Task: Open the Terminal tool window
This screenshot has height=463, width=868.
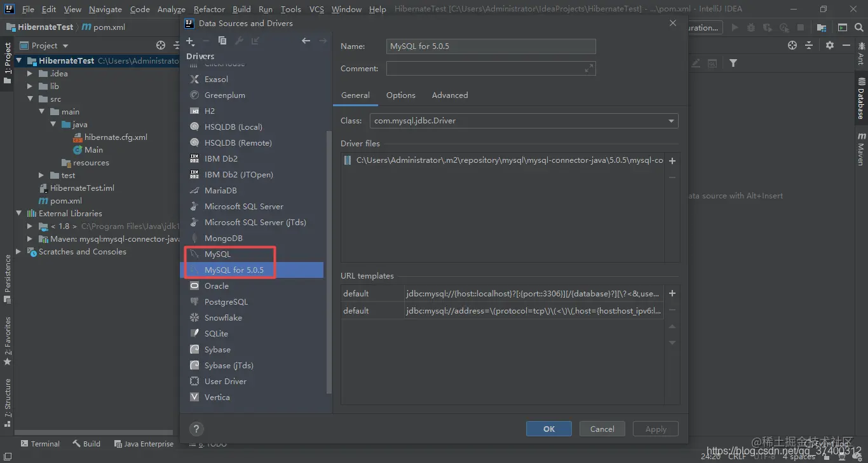Action: coord(40,444)
